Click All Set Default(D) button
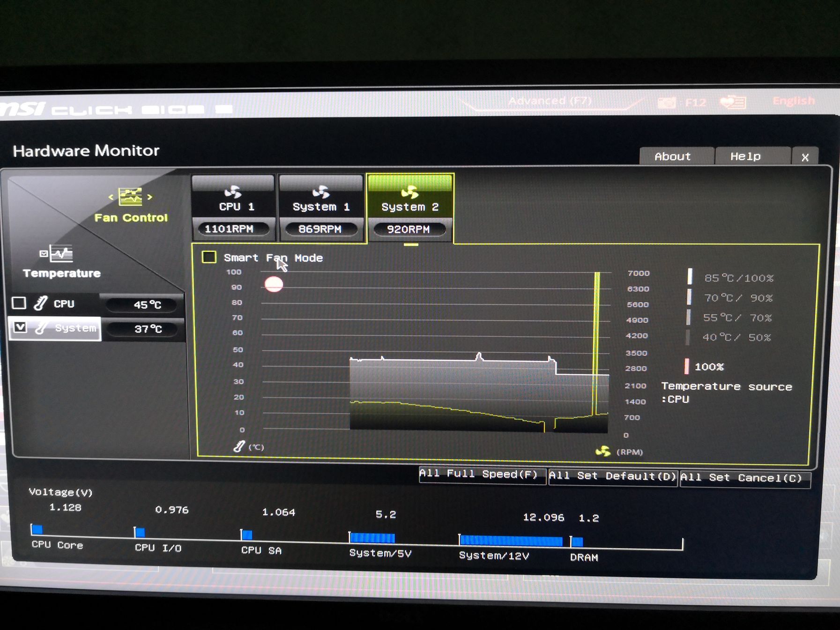 pyautogui.click(x=613, y=476)
